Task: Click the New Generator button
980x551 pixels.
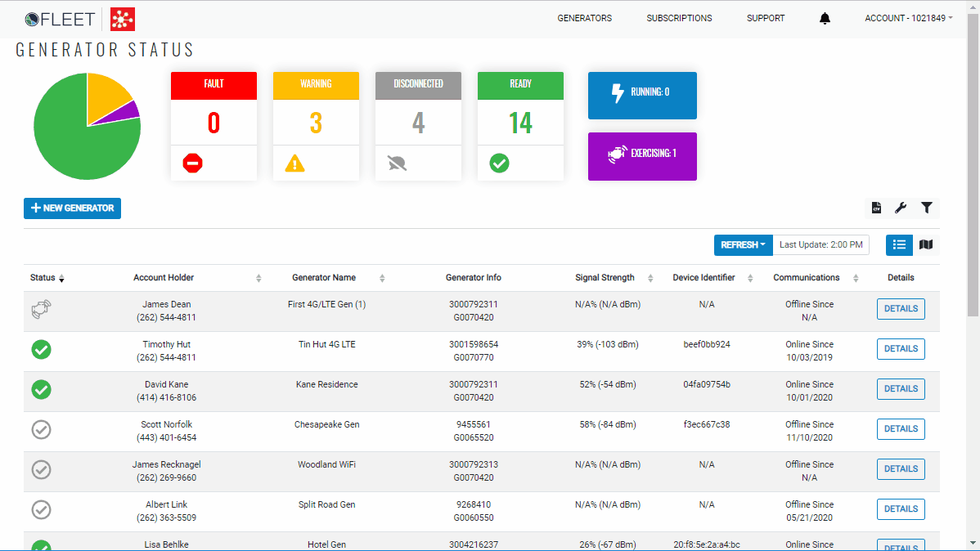Action: (x=73, y=208)
